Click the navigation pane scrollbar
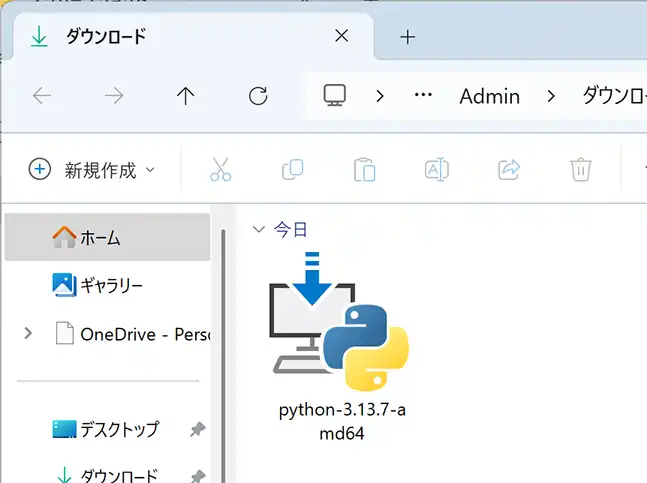The image size is (647, 483). point(223,355)
